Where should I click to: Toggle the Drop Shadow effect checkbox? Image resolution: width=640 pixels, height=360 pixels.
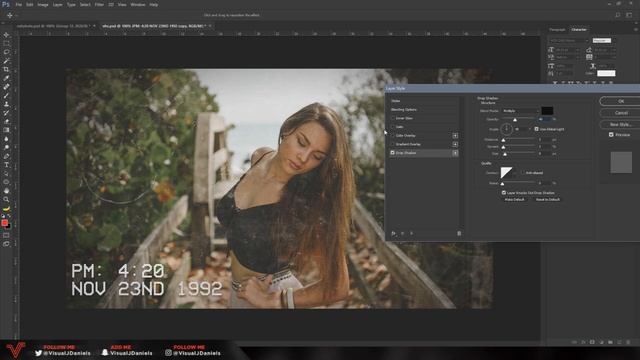pos(393,153)
